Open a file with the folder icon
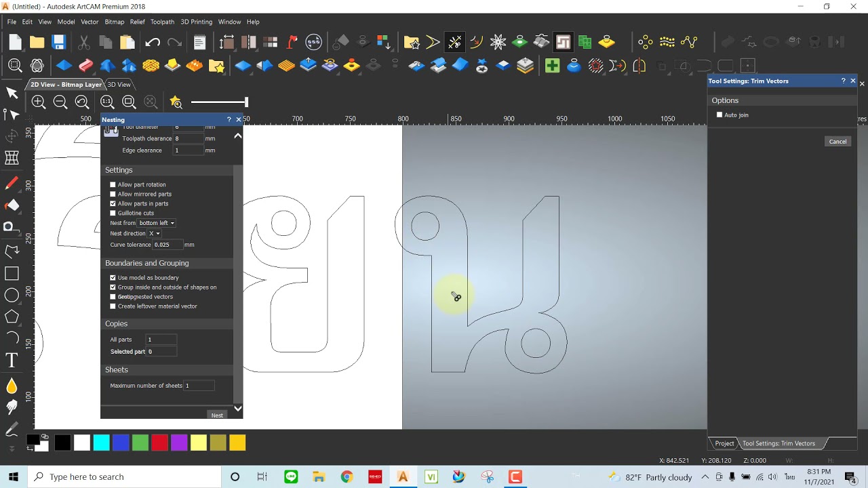 pos(37,43)
